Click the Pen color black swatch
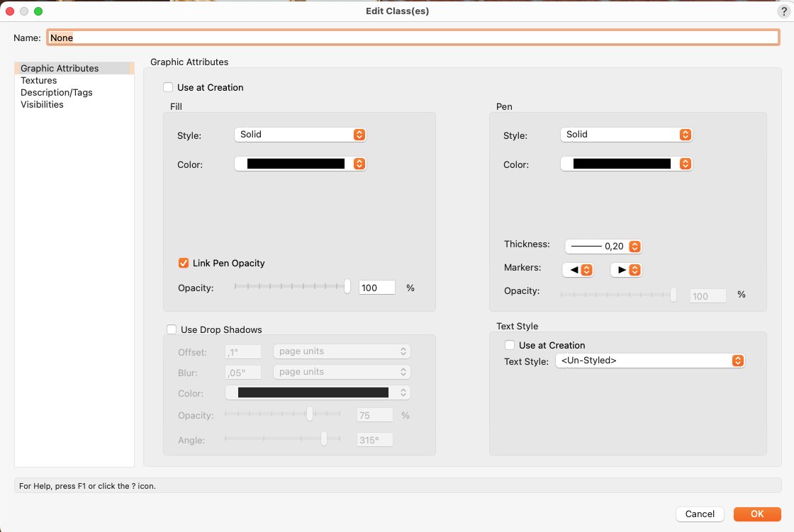 (622, 164)
